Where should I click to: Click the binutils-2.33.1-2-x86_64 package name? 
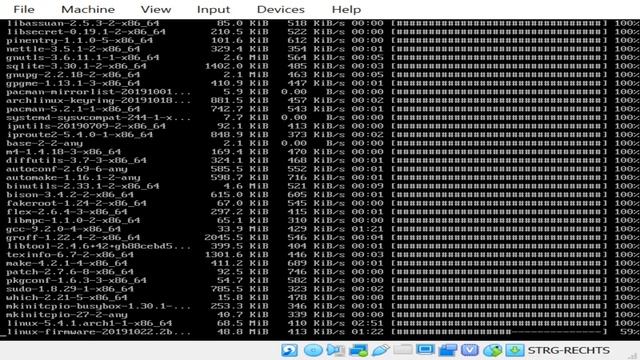click(x=82, y=186)
